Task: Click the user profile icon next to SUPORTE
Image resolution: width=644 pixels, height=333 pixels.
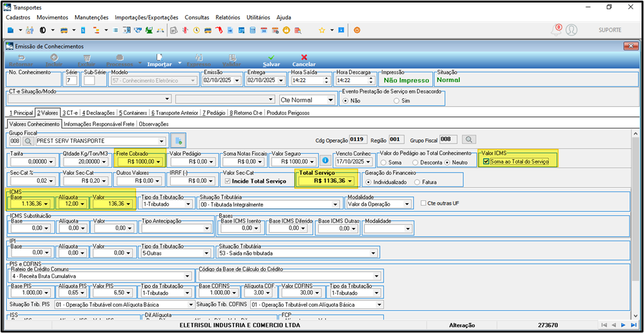Action: [x=572, y=30]
